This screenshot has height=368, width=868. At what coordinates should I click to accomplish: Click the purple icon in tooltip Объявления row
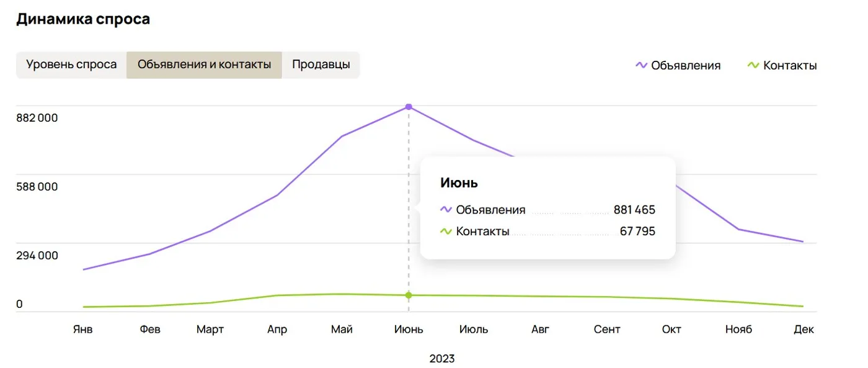(446, 210)
